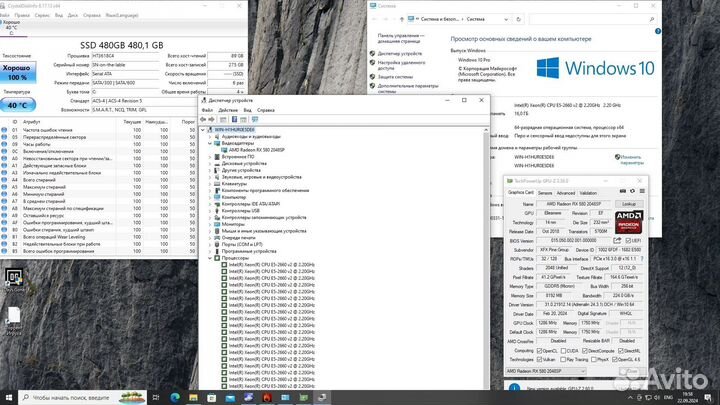The width and height of the screenshot is (720, 405).
Task: Open Task View from taskbar
Action: 156,397
